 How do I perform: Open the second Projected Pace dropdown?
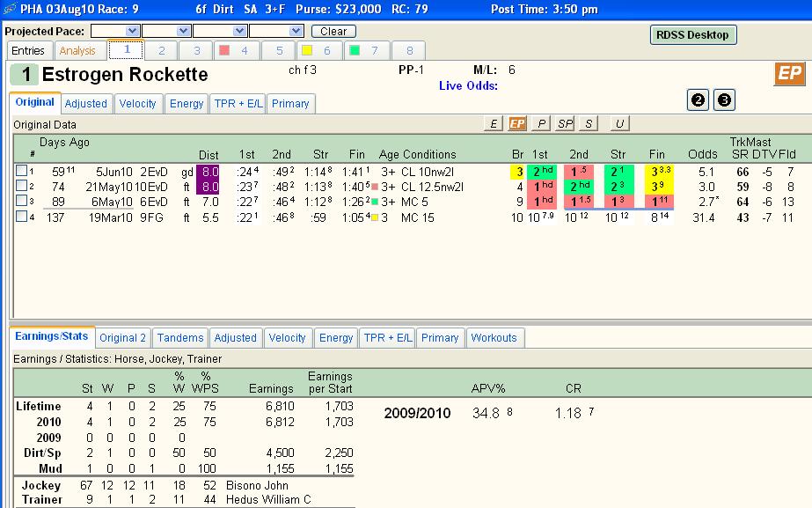click(x=183, y=31)
